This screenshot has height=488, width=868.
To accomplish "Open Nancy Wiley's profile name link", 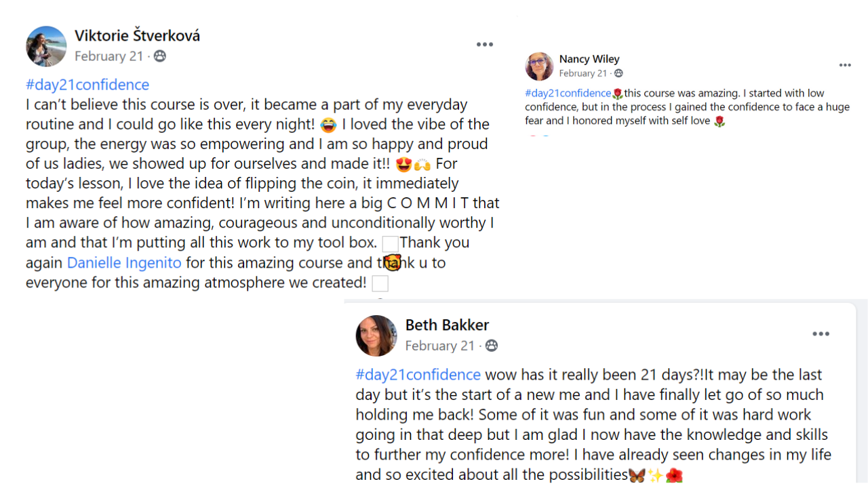I will point(589,59).
